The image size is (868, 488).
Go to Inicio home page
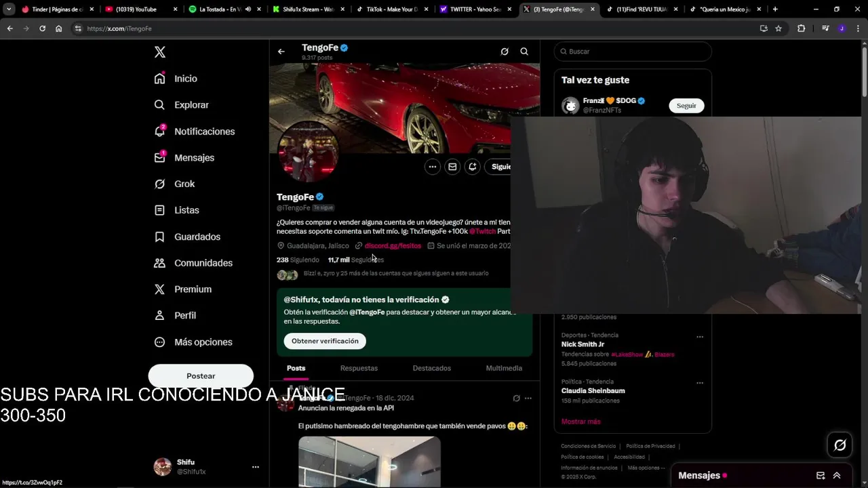point(176,79)
